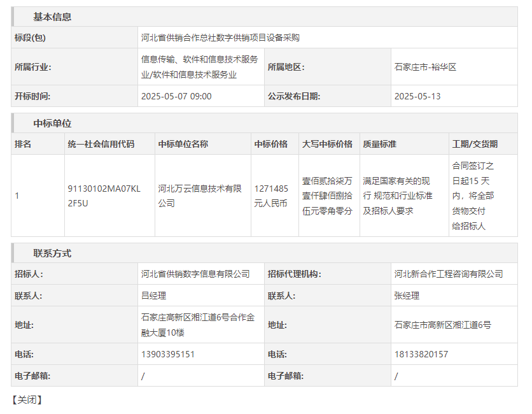The width and height of the screenshot is (532, 414).
Task: Select bid opening time 2025-05-07 09:00
Action: coord(176,96)
